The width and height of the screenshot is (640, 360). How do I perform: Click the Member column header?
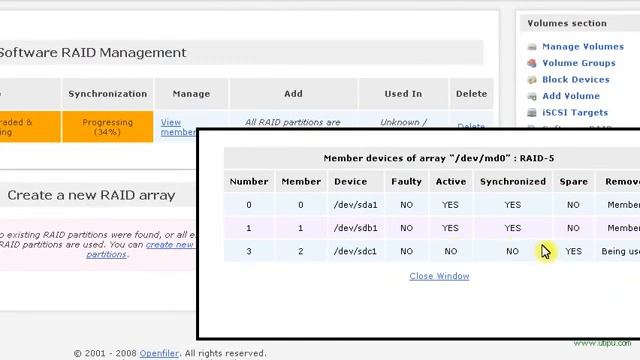click(x=301, y=182)
